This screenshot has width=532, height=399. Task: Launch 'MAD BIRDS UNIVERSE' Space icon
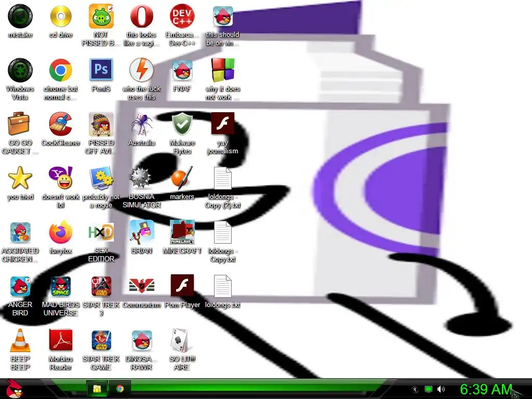point(61,286)
